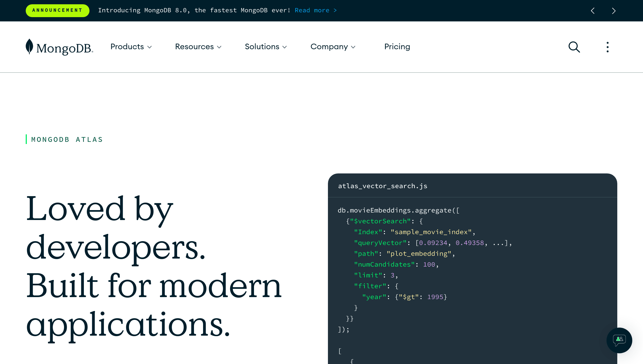This screenshot has width=643, height=364.
Task: Toggle mobile menu via three-dot button
Action: (608, 47)
